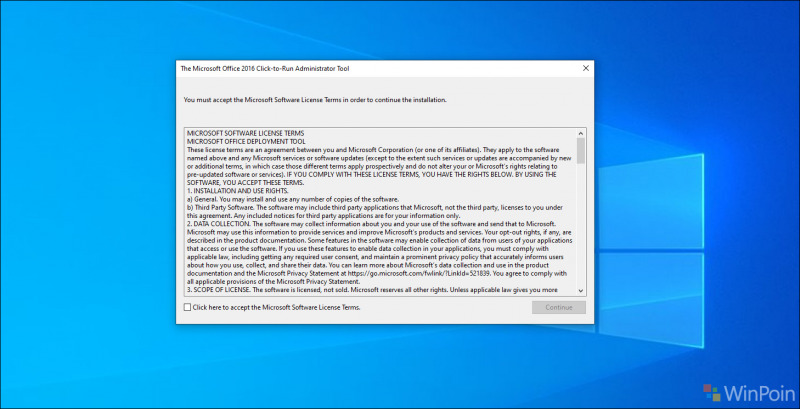
Task: Click the license text scrollbar down arrow
Action: pyautogui.click(x=581, y=291)
